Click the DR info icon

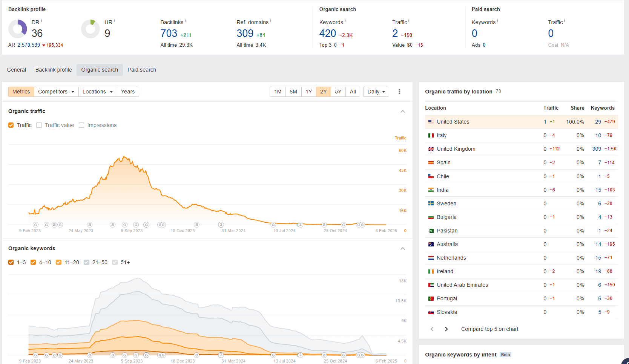coord(41,21)
